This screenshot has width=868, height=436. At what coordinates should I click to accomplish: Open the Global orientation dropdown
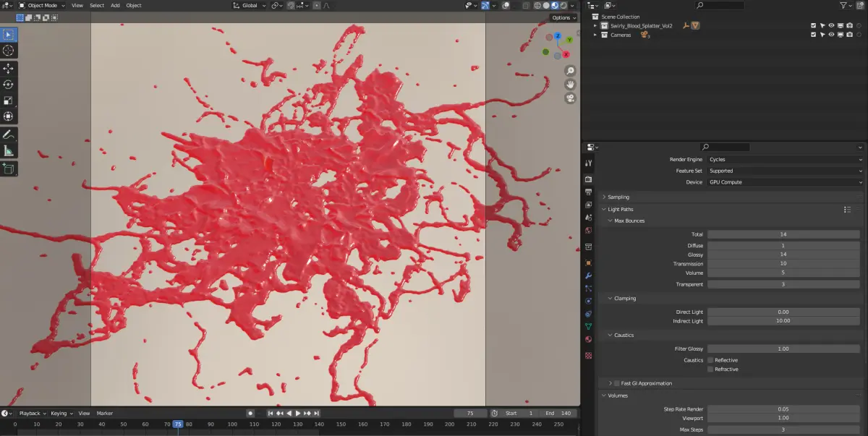[x=249, y=5]
